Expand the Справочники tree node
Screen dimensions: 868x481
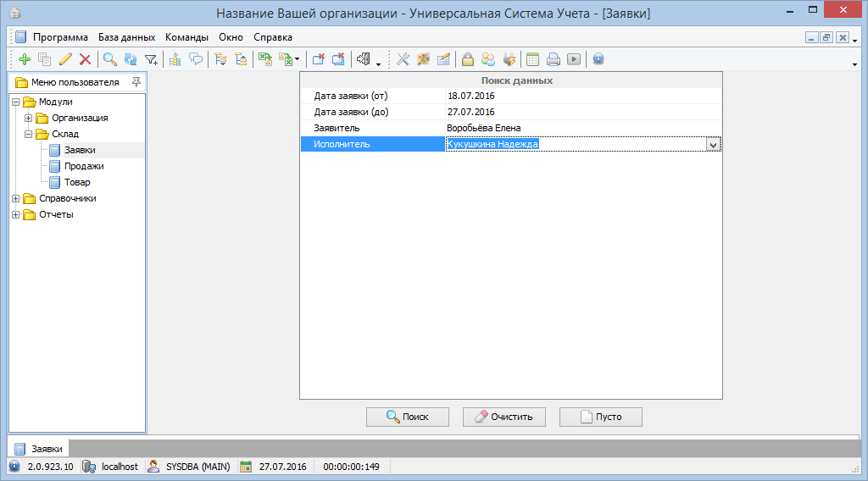coord(15,198)
